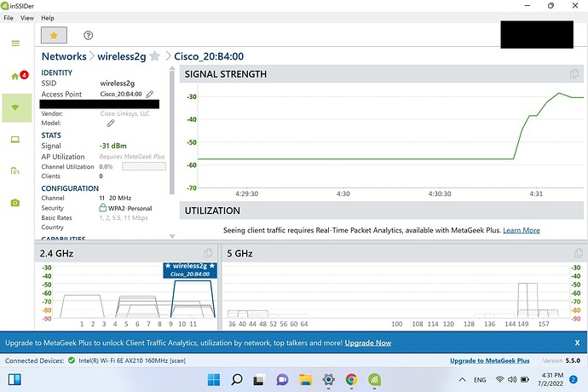Click the battery tray icon
The image size is (588, 392).
(525, 379)
